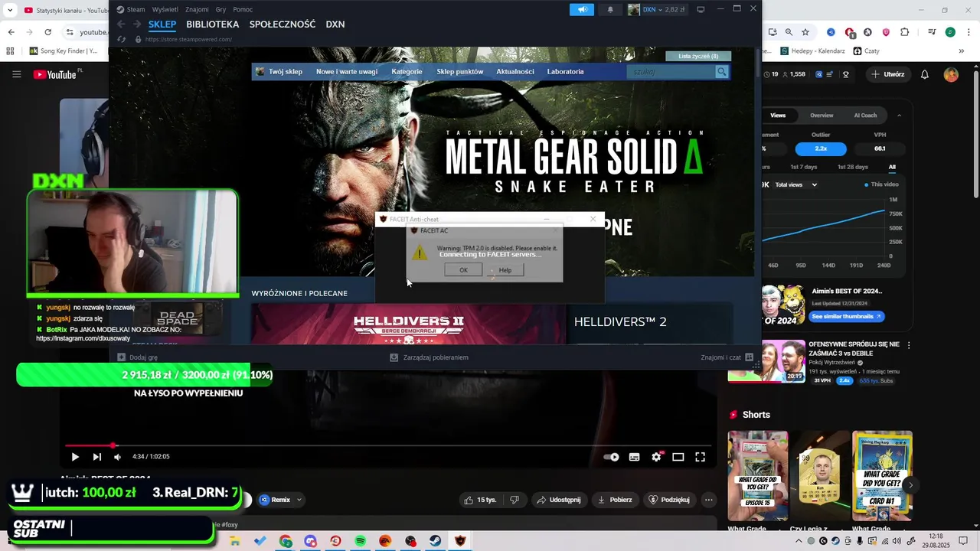Image resolution: width=980 pixels, height=551 pixels.
Task: Bookmark this page with the star icon
Action: (x=805, y=32)
